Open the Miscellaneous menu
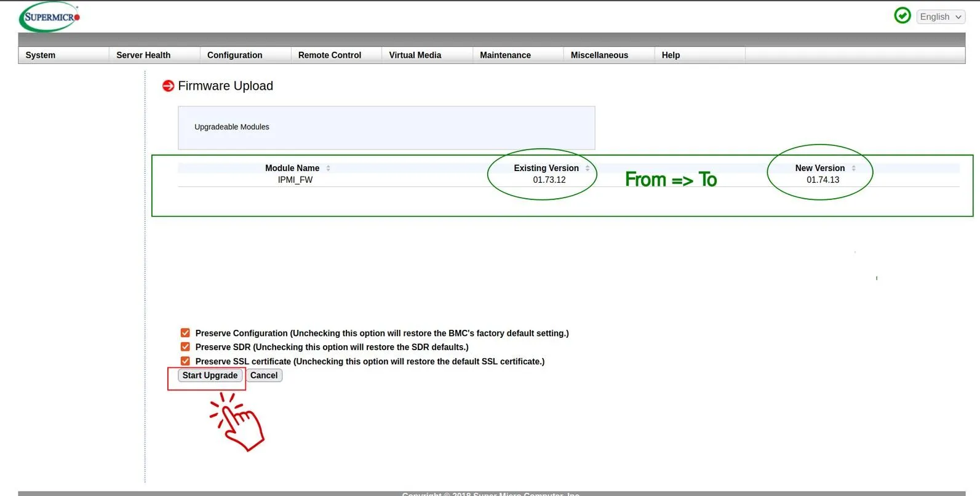Viewport: 980px width, 496px height. click(599, 55)
